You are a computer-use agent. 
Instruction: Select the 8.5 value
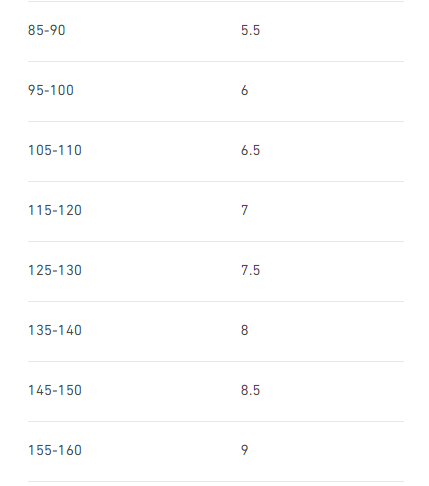[x=250, y=390]
